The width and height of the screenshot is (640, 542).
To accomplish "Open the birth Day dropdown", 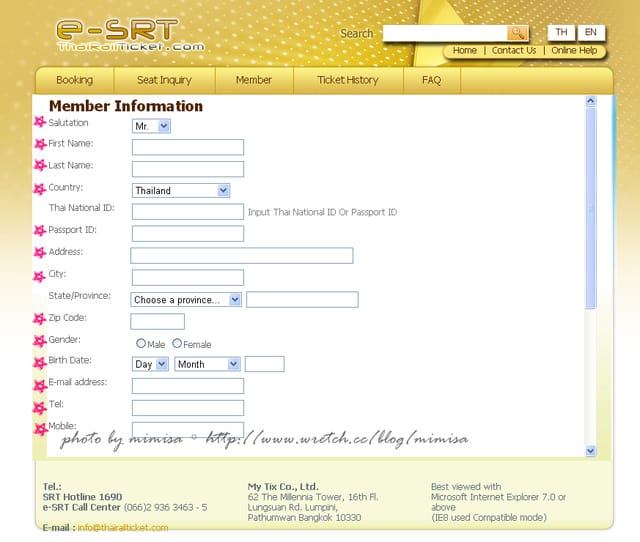I will (x=150, y=364).
